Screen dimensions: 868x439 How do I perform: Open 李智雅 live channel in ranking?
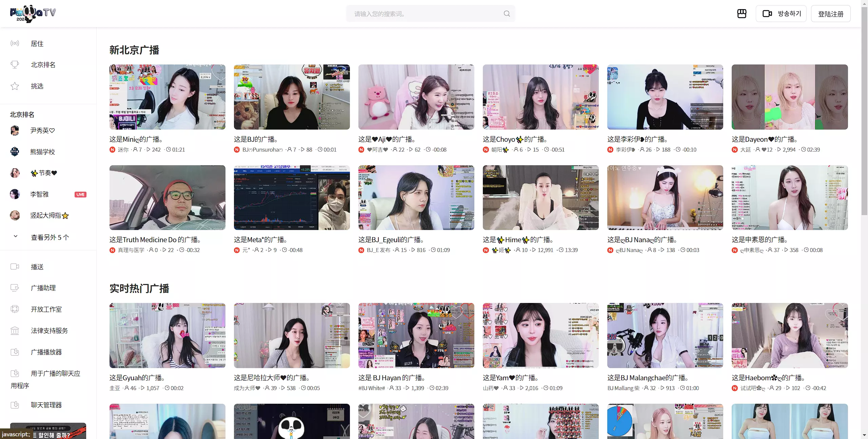click(39, 194)
